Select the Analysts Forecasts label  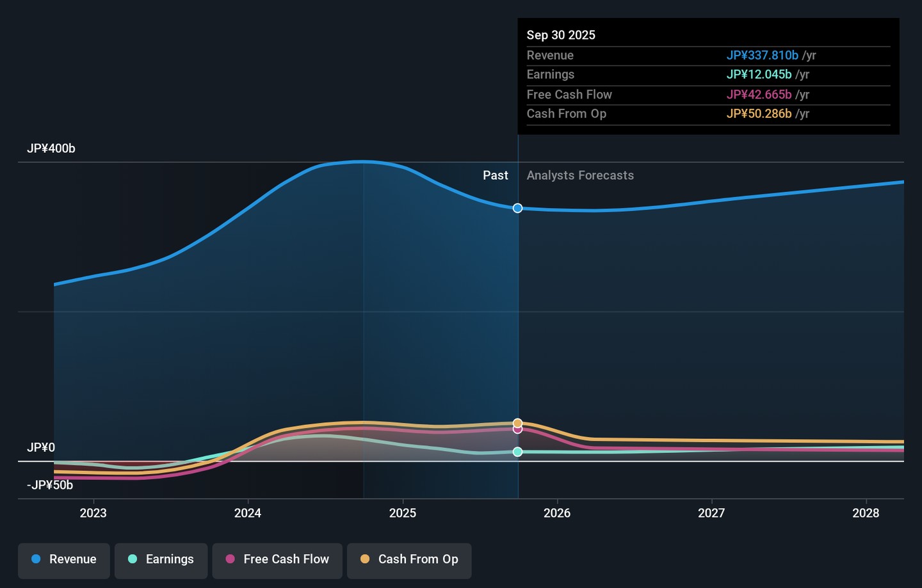click(580, 175)
